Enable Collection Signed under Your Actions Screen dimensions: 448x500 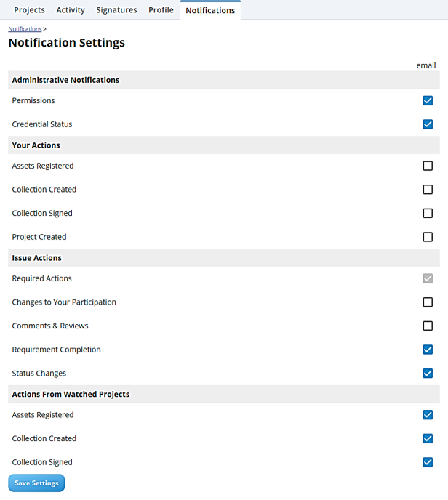428,213
